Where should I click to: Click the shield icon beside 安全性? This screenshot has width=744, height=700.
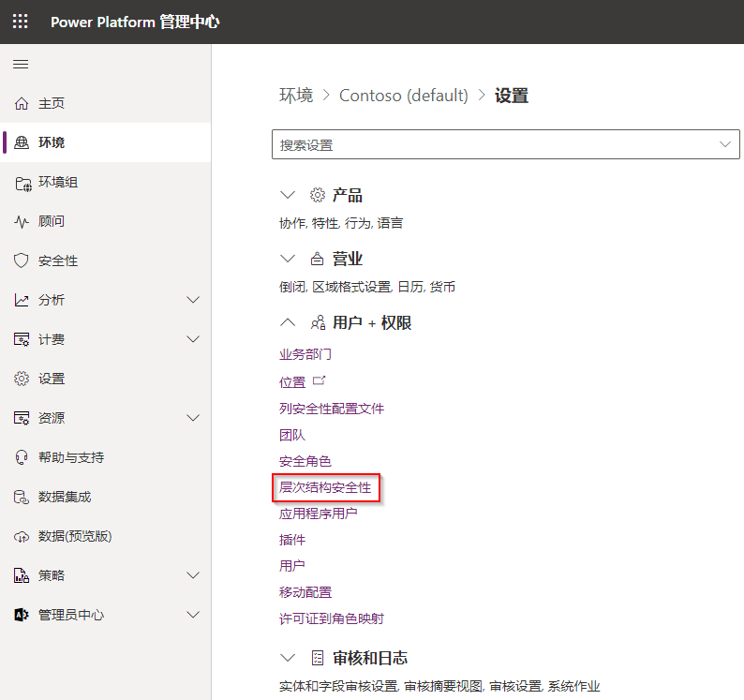(21, 261)
